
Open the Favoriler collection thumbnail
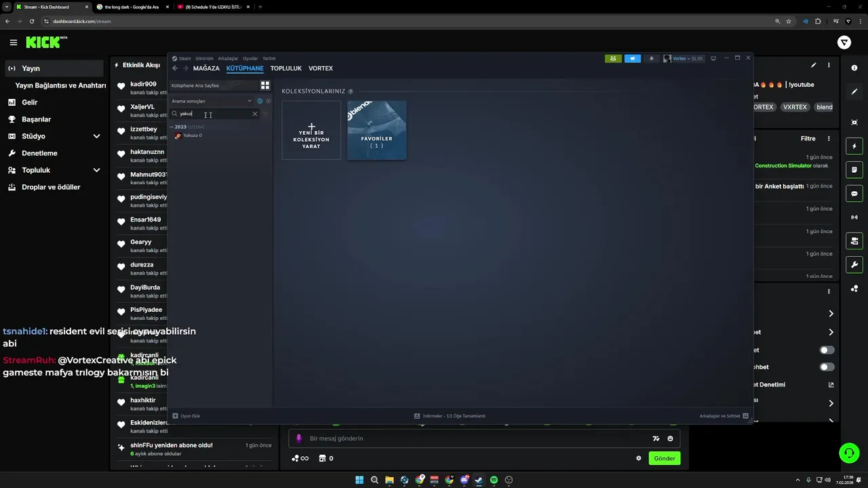pos(376,130)
